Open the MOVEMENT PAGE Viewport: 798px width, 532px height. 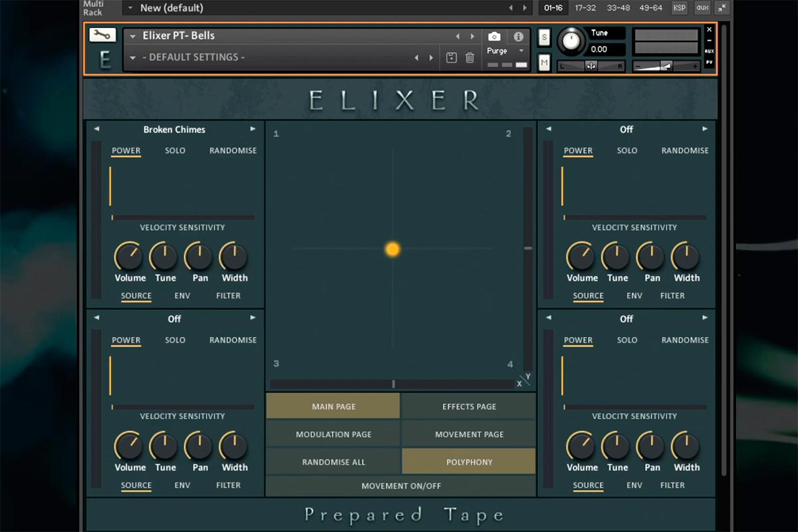click(x=469, y=434)
